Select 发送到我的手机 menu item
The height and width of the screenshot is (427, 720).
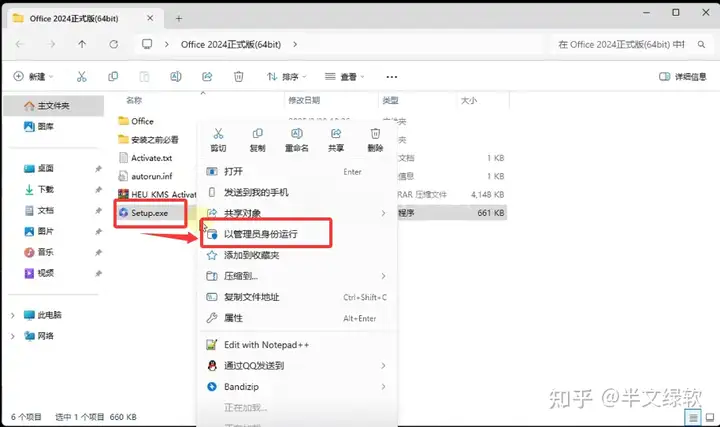point(298,192)
